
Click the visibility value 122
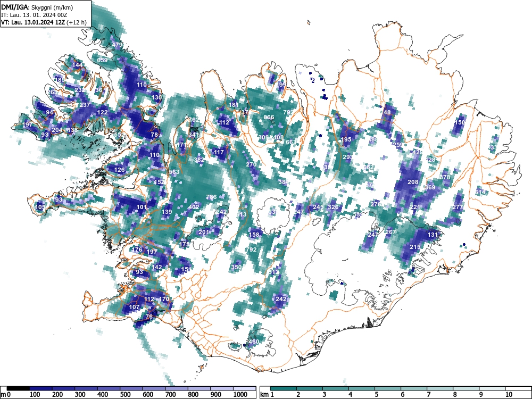(103, 112)
